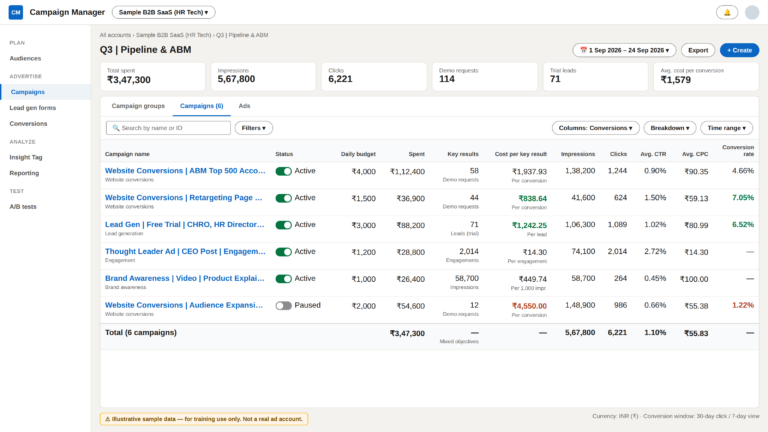Viewport: 768px width, 432px height.
Task: Click the Conversion rate column header
Action: point(738,150)
